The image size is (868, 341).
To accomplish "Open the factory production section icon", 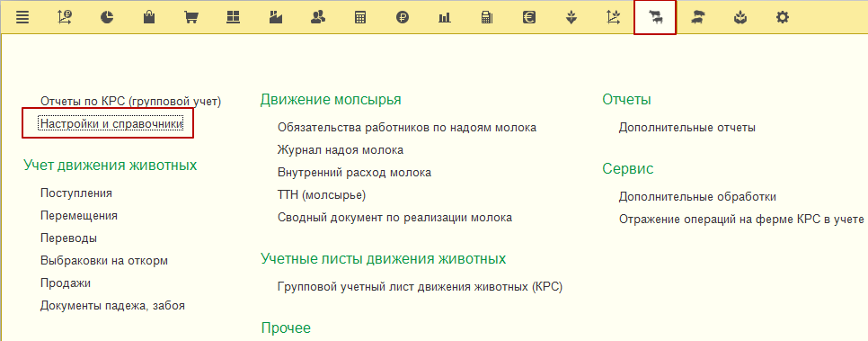I will [x=276, y=18].
